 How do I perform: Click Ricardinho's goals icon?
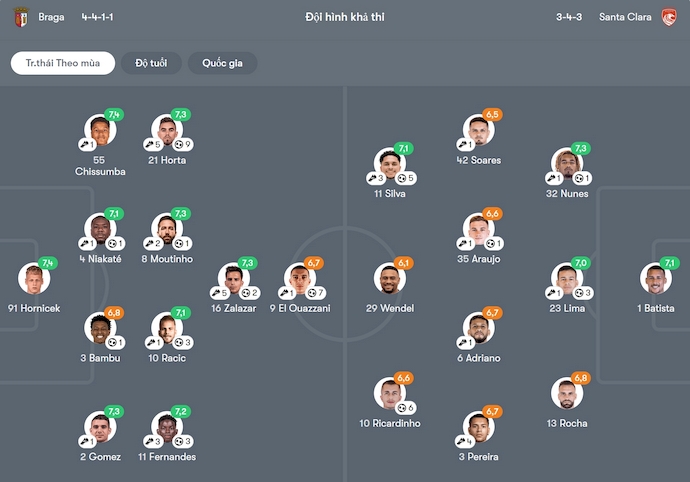pos(402,408)
